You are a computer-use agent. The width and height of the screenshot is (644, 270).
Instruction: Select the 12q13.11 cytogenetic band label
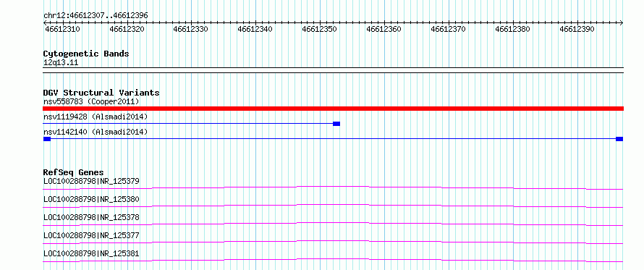[61, 63]
